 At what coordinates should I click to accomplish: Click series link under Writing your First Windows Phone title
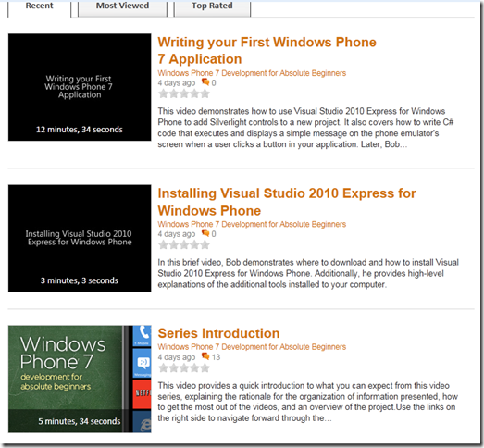click(252, 73)
